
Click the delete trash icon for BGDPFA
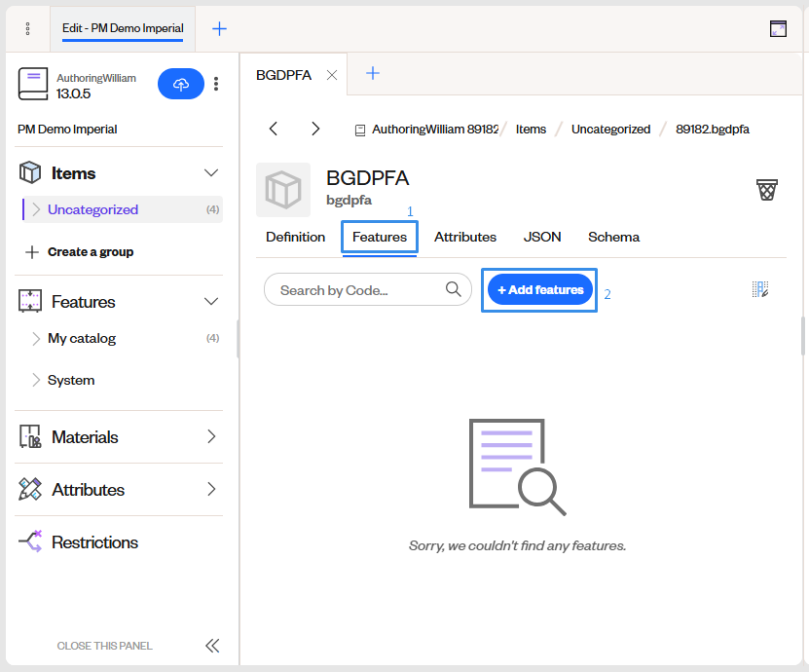tap(767, 190)
